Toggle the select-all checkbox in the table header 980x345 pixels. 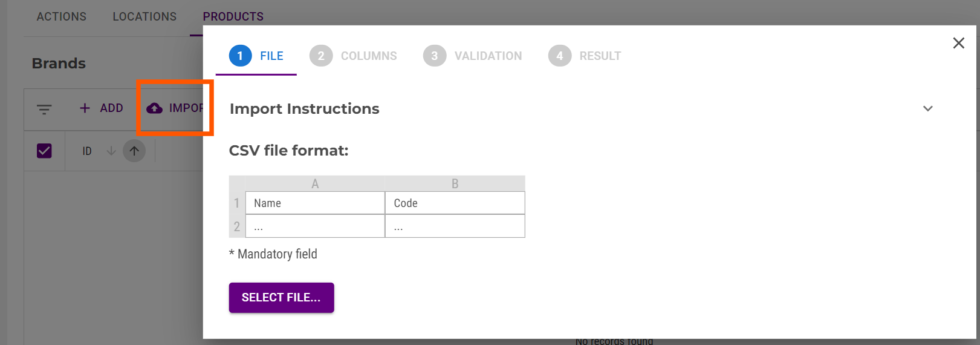(44, 151)
